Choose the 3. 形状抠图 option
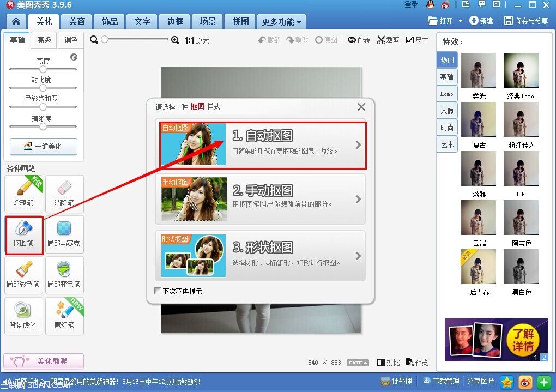Viewport: 556px width, 392px height. point(261,256)
